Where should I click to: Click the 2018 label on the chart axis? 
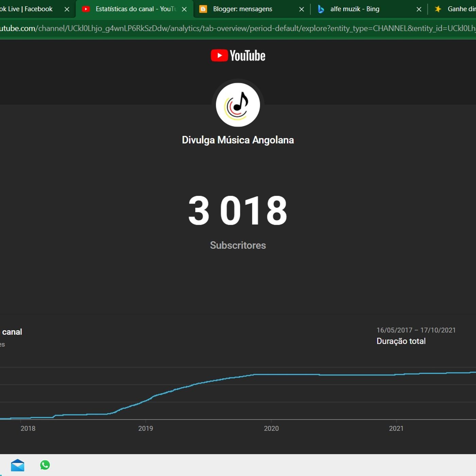(28, 428)
